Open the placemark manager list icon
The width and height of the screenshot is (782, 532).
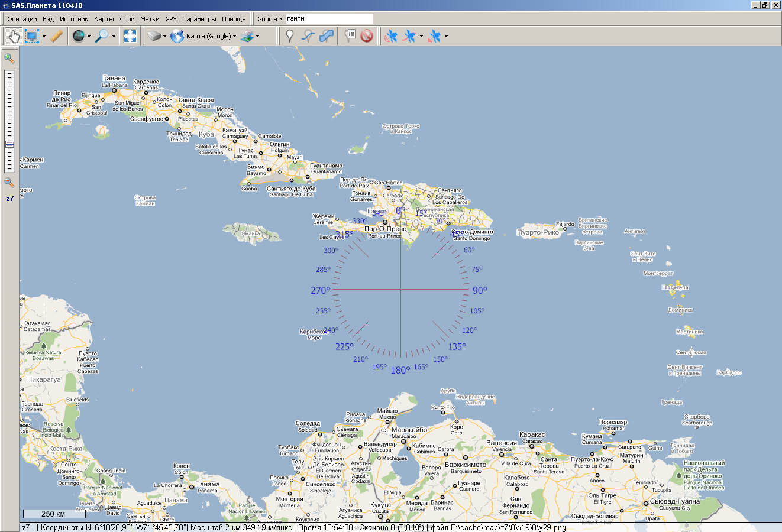(x=350, y=36)
